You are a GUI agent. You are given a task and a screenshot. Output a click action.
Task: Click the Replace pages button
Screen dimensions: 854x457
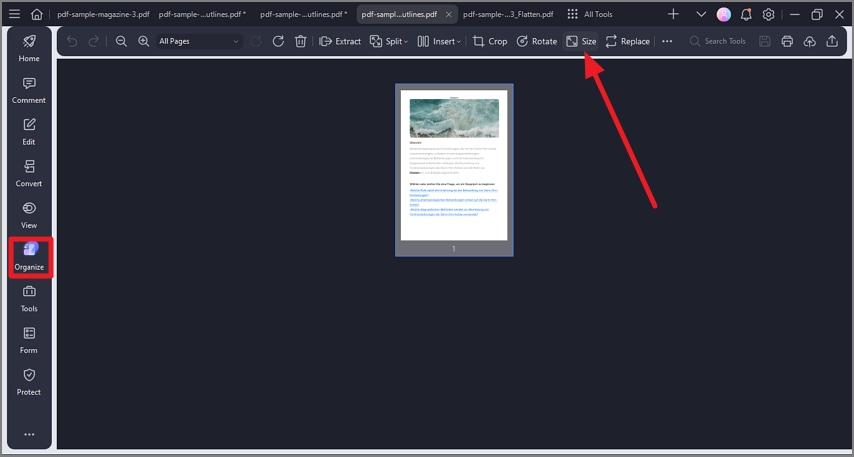tap(627, 41)
